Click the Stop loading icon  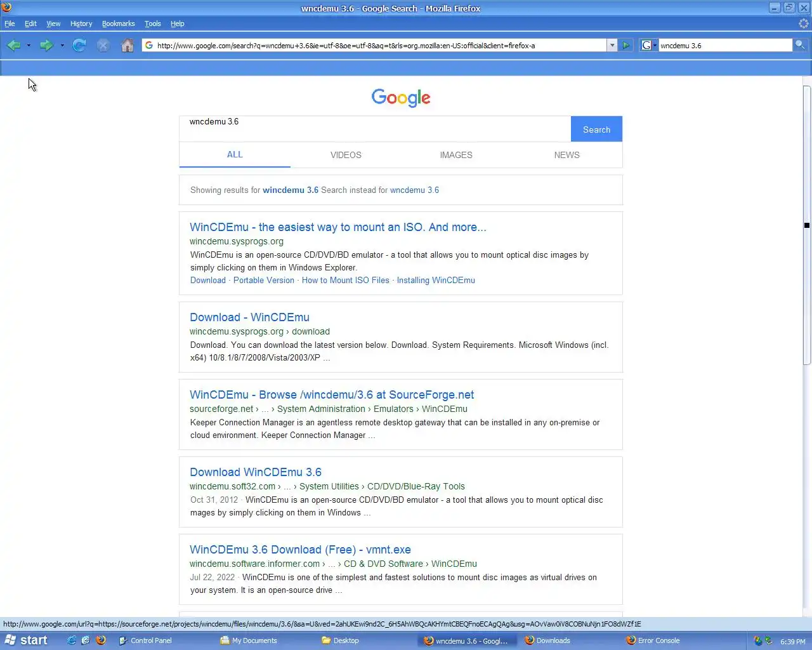point(103,45)
